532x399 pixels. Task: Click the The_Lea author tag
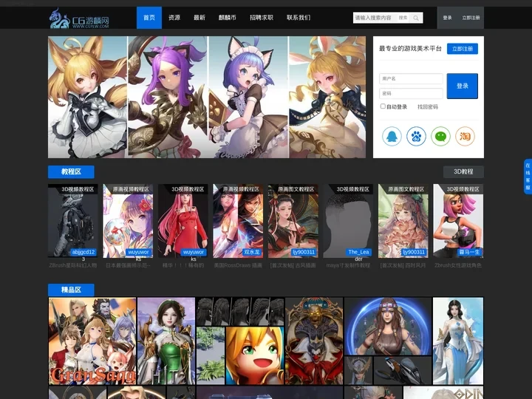coord(358,252)
